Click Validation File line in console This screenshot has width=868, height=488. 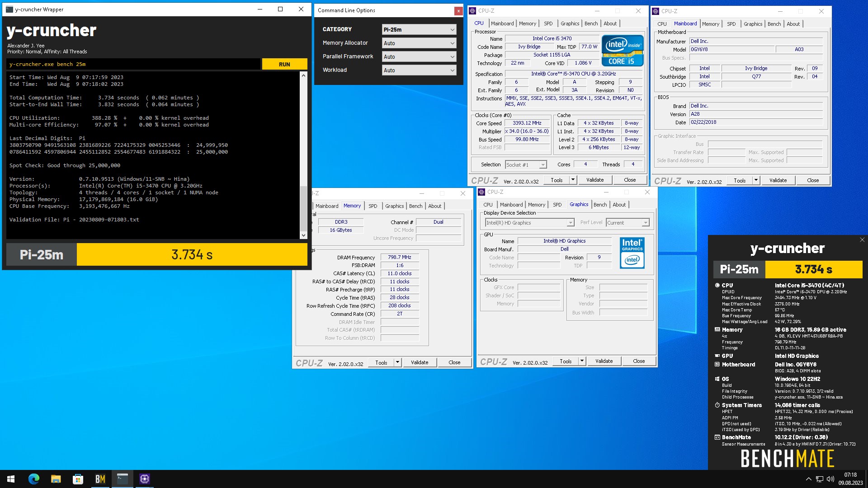pyautogui.click(x=74, y=220)
